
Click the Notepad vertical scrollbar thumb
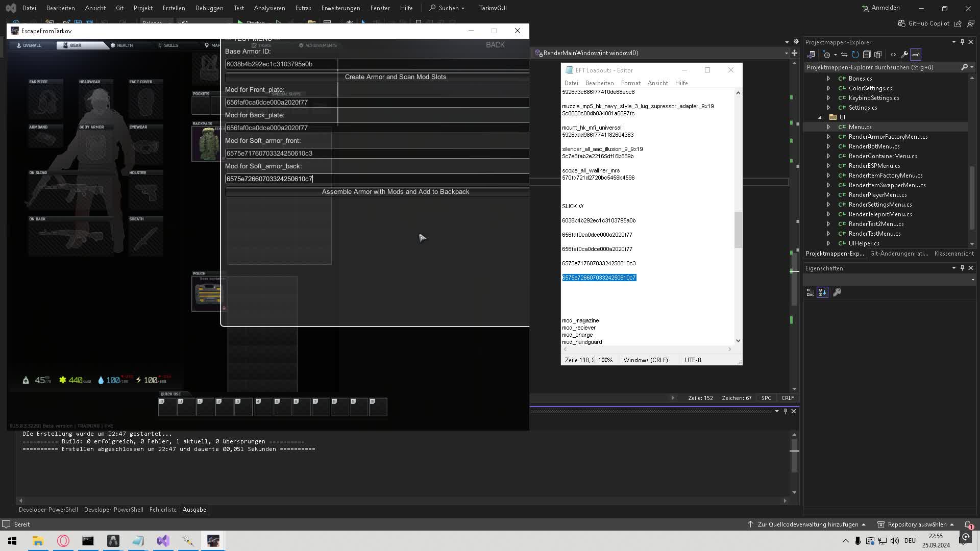tap(738, 230)
